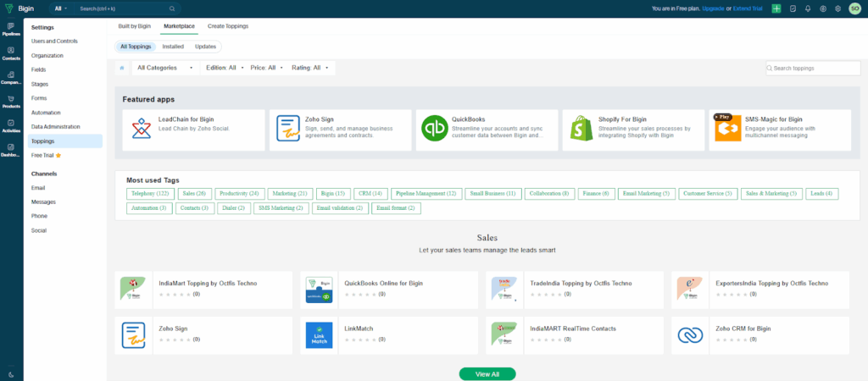The height and width of the screenshot is (381, 868).
Task: Click the marketplace home icon
Action: point(121,68)
